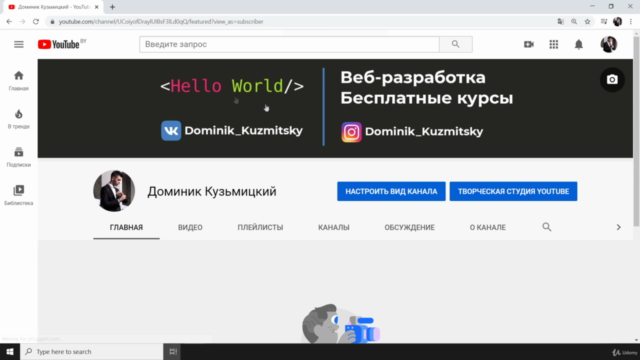Click the translate page icon

561,22
